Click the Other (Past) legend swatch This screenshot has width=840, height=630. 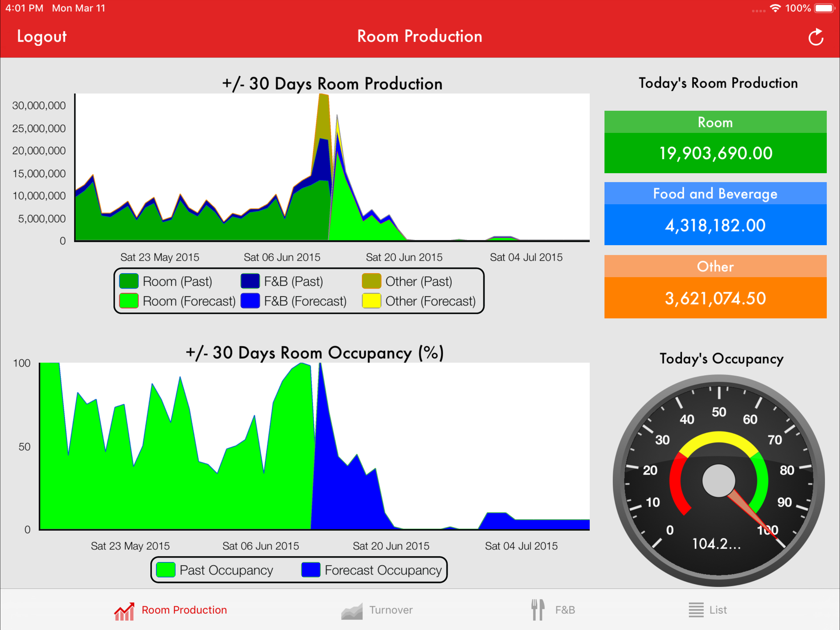371,281
